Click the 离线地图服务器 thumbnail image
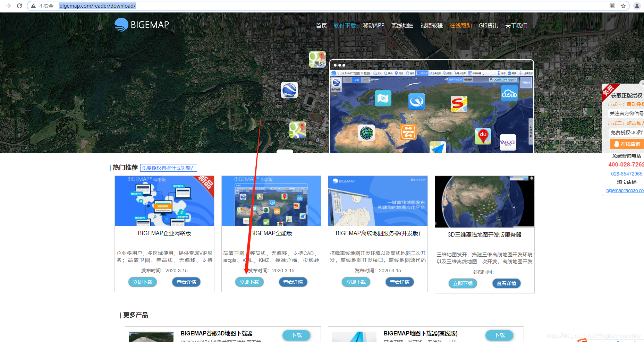Screen dimensions: 644x342 (x=378, y=201)
